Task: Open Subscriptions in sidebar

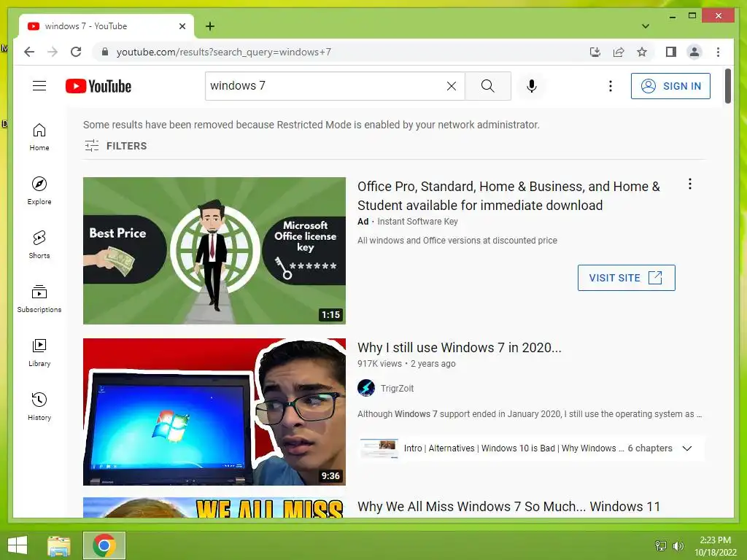Action: (39, 298)
